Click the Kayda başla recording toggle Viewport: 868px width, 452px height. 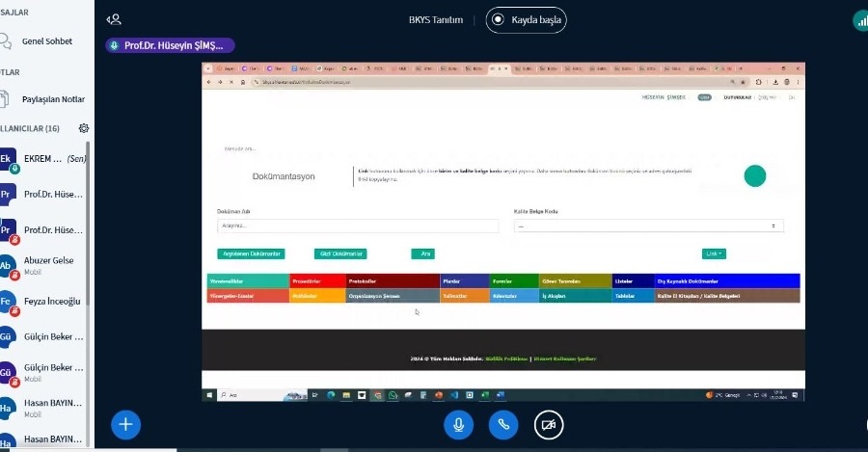coord(526,19)
